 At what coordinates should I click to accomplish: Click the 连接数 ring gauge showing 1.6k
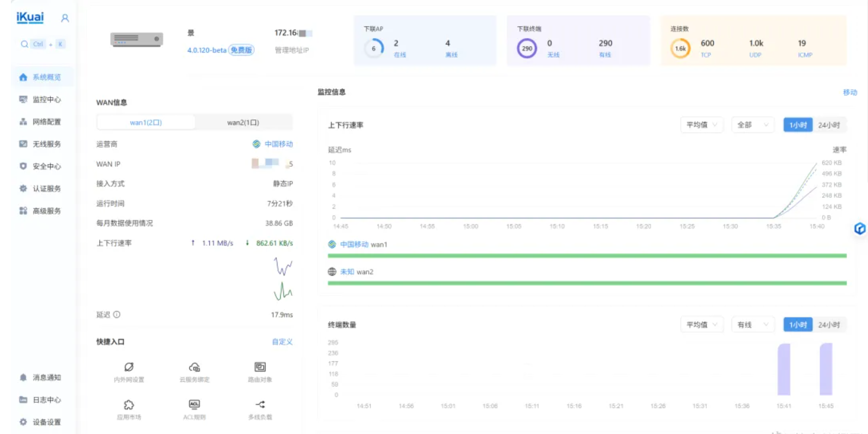[x=680, y=48]
